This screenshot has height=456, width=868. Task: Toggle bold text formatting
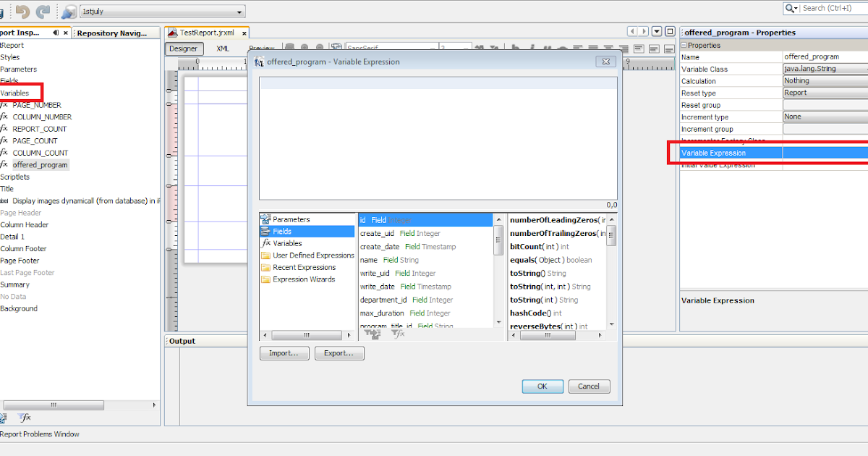pyautogui.click(x=514, y=48)
